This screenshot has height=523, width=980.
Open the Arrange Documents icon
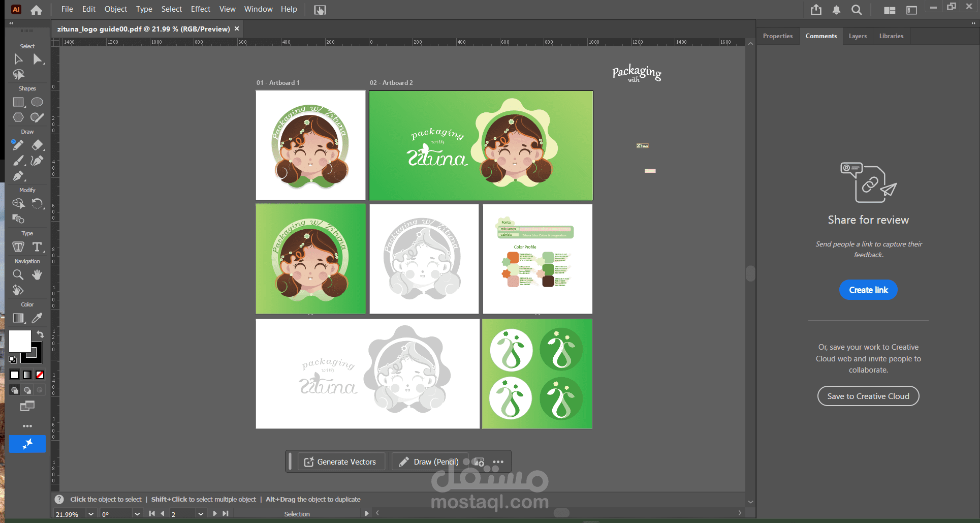(x=890, y=10)
